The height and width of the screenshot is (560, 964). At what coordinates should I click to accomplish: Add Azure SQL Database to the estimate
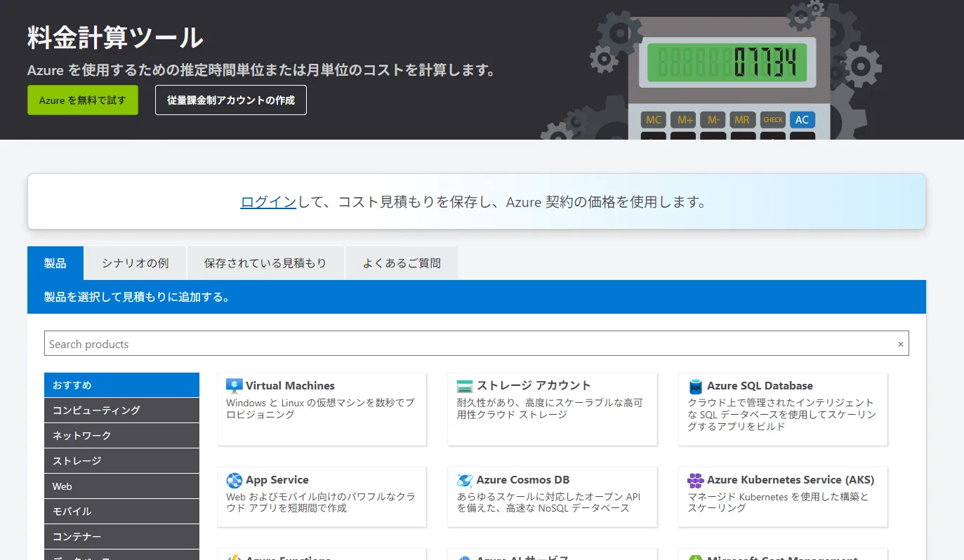783,409
